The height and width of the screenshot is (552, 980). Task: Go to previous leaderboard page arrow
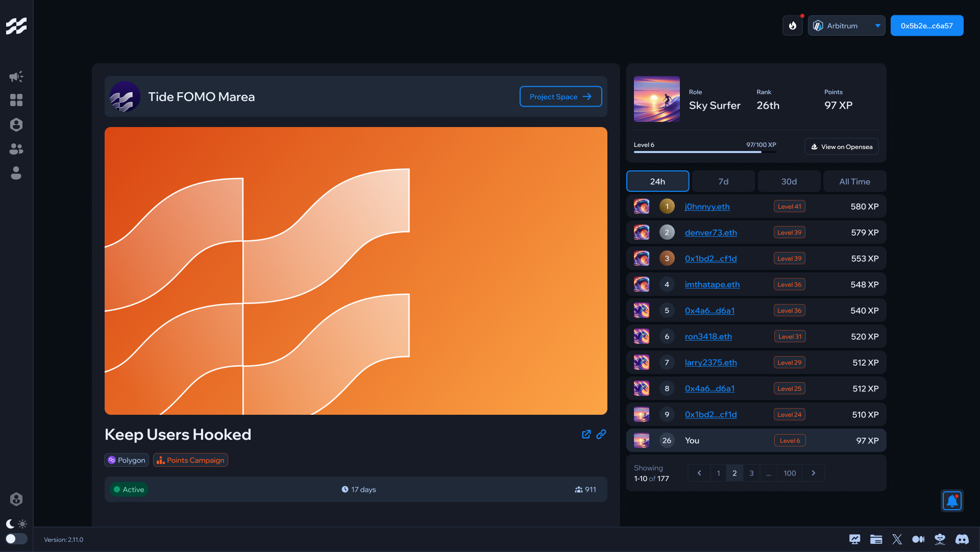click(x=699, y=473)
